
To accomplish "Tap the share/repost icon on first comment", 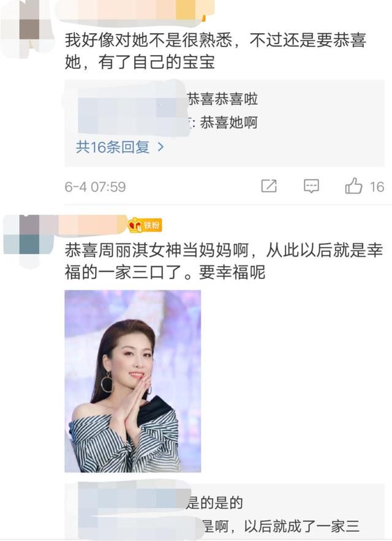I will point(269,186).
